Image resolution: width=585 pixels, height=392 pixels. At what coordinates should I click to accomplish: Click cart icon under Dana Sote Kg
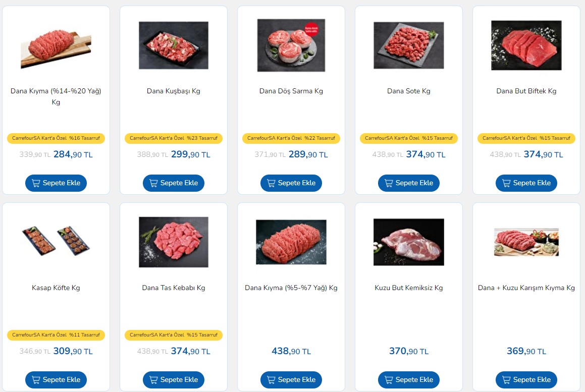[388, 183]
